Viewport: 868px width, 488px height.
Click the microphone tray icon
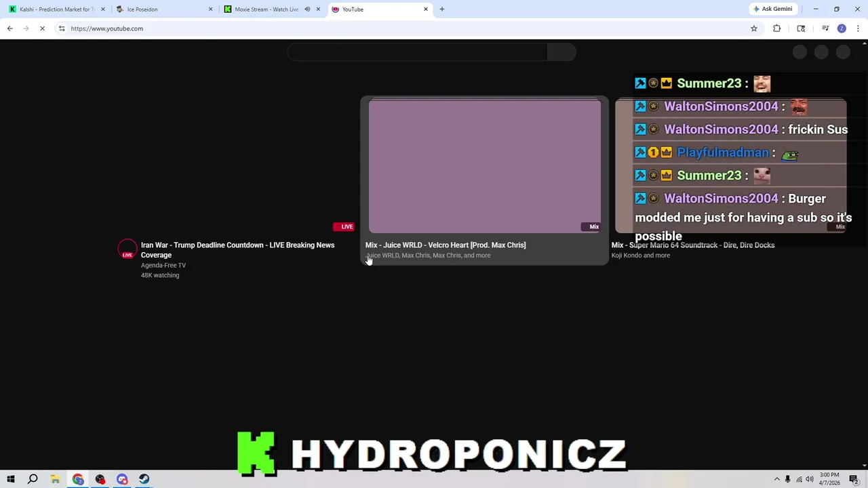tap(787, 479)
